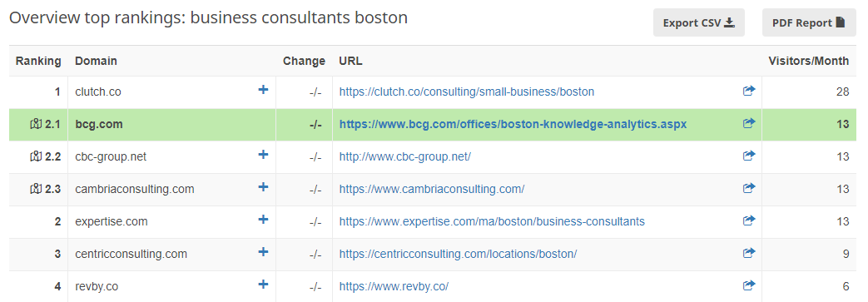Click plus icon for expertise.com domain
Viewport: 868px width, 302px height.
[x=264, y=220]
